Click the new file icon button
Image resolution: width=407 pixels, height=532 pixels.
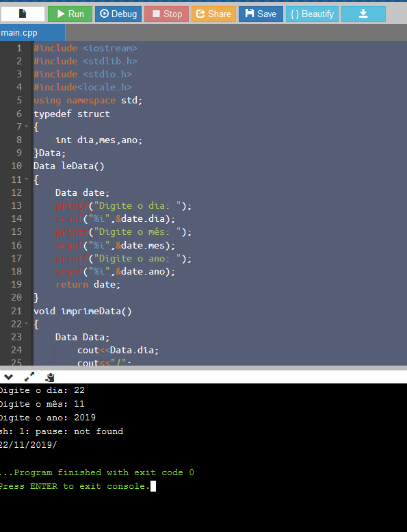pos(23,14)
